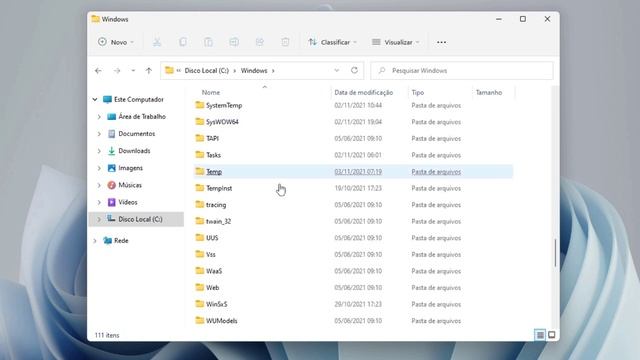Image resolution: width=640 pixels, height=360 pixels.
Task: Expand the Rede tree node
Action: click(95, 241)
